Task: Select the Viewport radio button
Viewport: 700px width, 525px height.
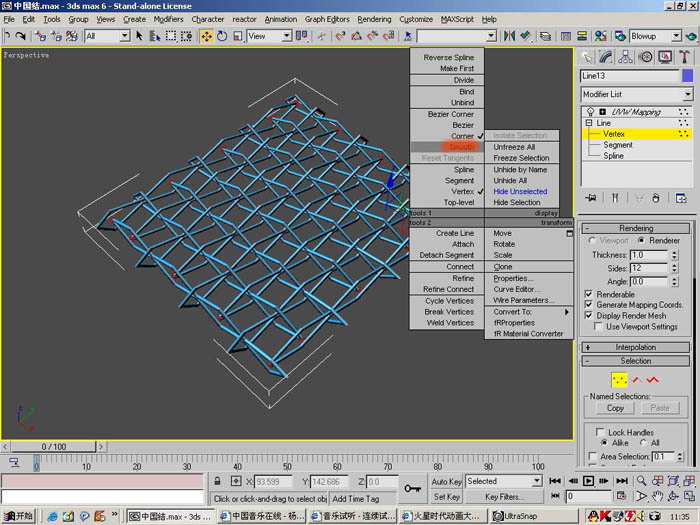Action: 592,240
